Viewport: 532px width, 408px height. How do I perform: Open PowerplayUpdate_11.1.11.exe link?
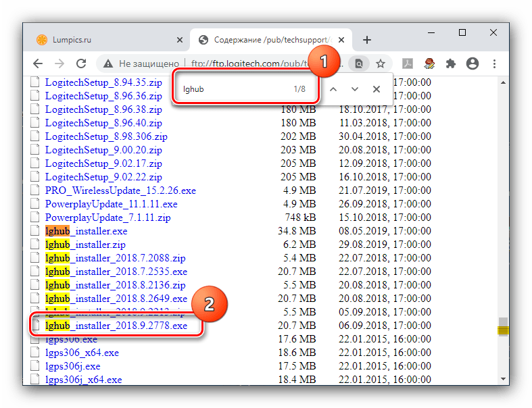click(112, 204)
